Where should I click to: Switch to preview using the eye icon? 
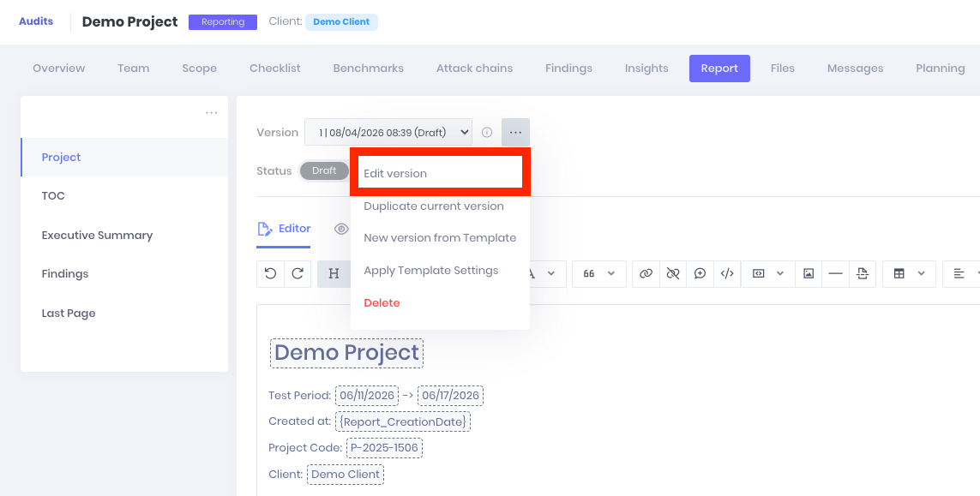pos(340,229)
